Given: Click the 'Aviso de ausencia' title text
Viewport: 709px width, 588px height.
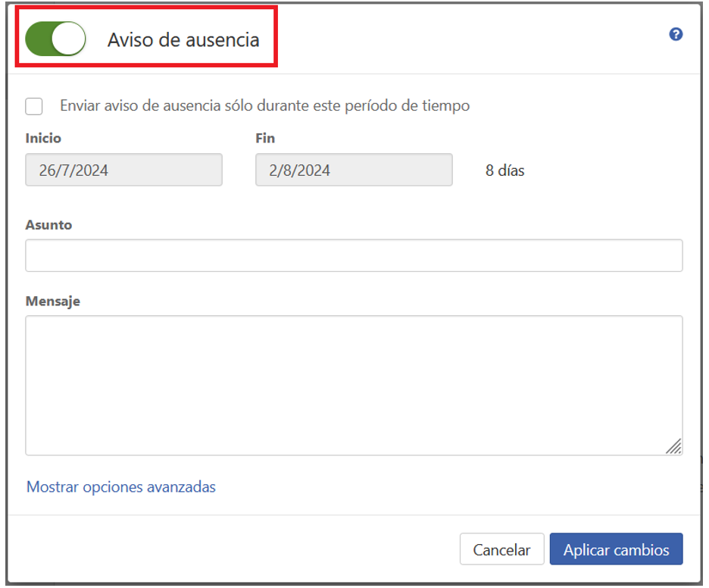Looking at the screenshot, I should tap(183, 39).
